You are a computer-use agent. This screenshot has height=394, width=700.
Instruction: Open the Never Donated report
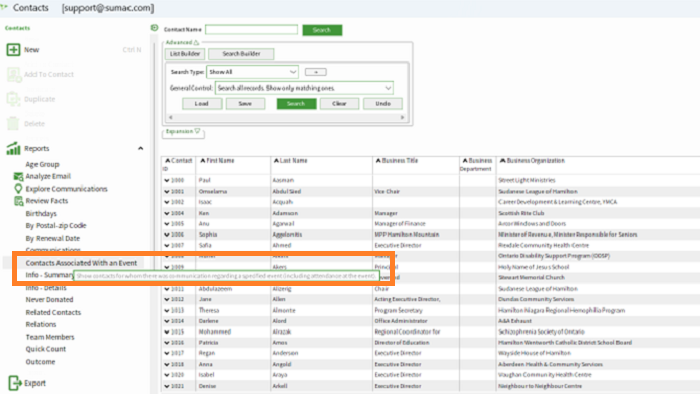point(49,299)
